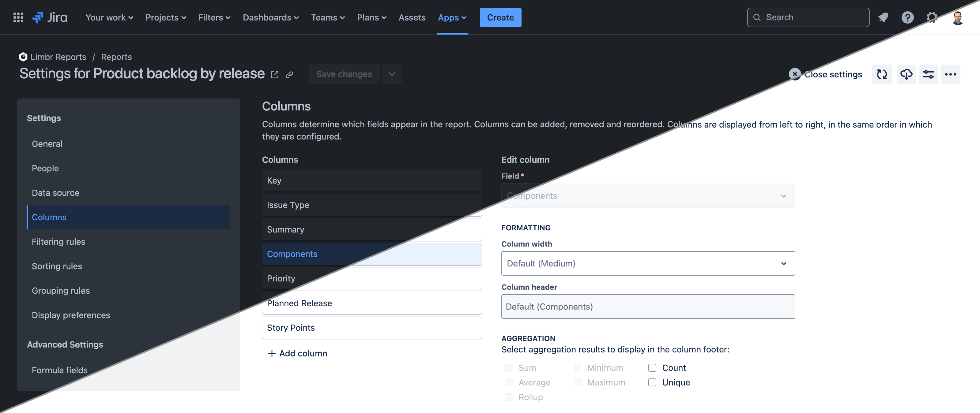The image size is (980, 413).
Task: Open Jira settings gear icon
Action: (932, 17)
